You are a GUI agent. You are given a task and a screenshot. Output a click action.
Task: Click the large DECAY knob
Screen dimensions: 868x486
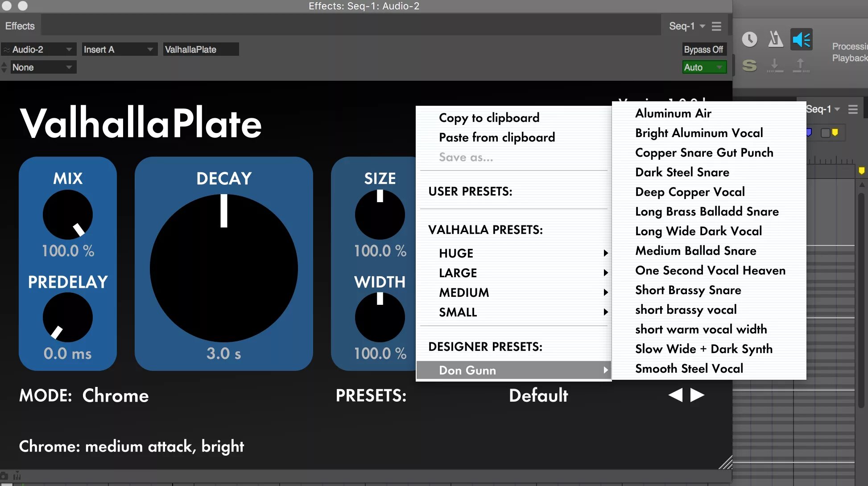click(x=224, y=268)
